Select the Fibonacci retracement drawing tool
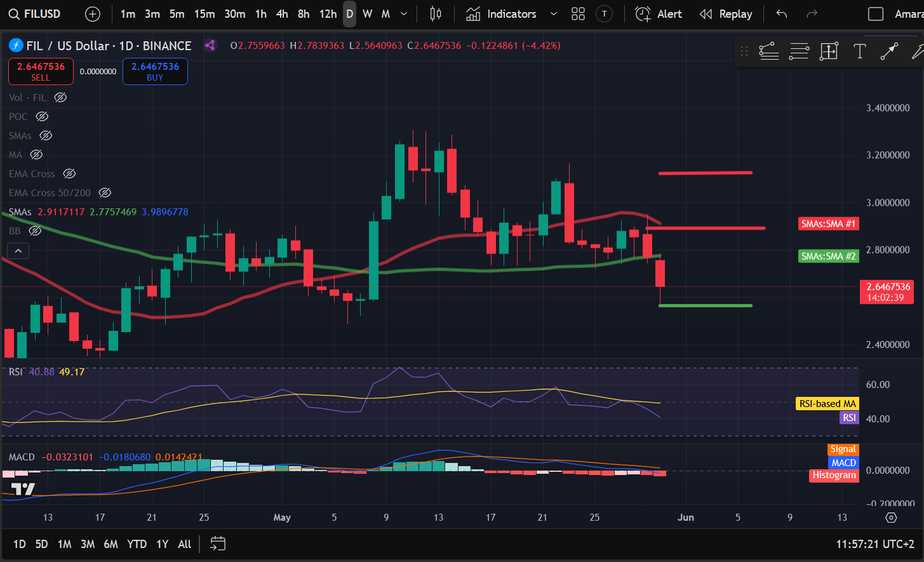This screenshot has width=924, height=562. coord(799,51)
